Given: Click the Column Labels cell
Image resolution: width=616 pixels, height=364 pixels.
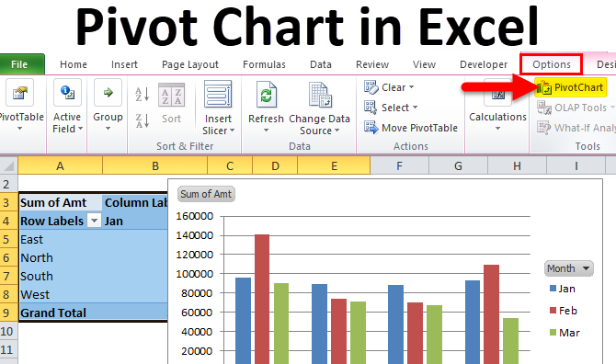Looking at the screenshot, I should coord(135,202).
